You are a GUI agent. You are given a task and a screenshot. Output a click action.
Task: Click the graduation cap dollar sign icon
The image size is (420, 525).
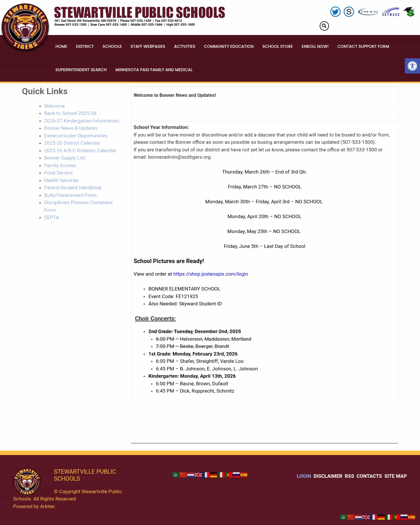409,12
